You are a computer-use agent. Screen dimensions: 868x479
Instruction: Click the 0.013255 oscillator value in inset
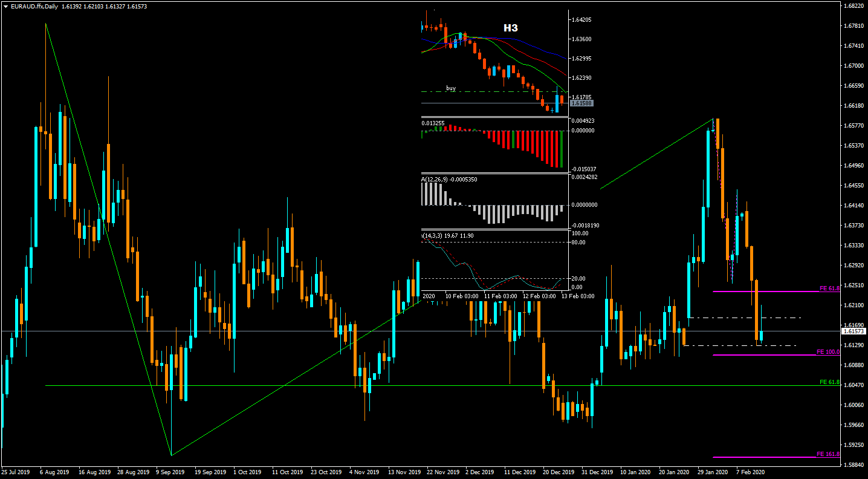coord(433,123)
